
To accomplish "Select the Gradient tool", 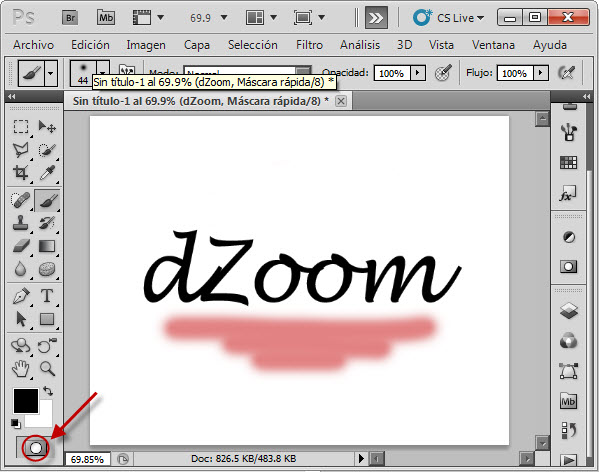I will click(x=47, y=246).
